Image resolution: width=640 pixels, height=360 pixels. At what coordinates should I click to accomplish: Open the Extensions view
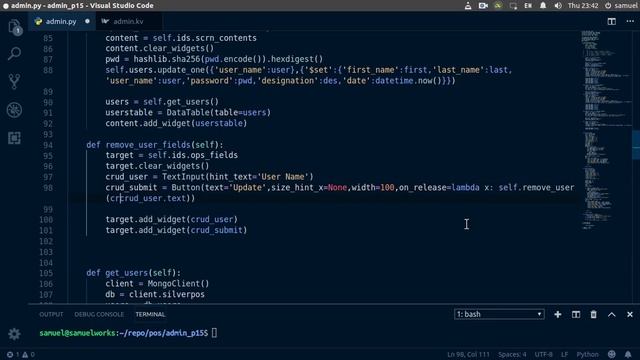(x=14, y=138)
